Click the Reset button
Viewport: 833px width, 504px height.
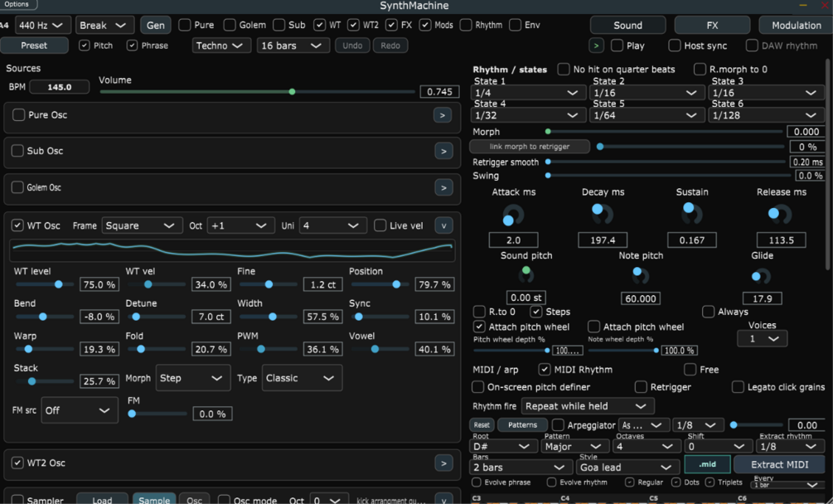pos(482,425)
